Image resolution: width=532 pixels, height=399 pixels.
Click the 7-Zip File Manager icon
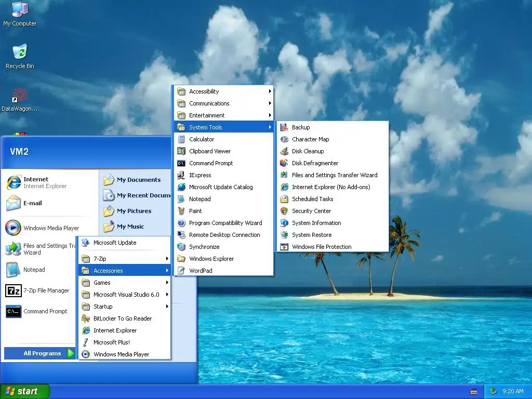[x=13, y=291]
